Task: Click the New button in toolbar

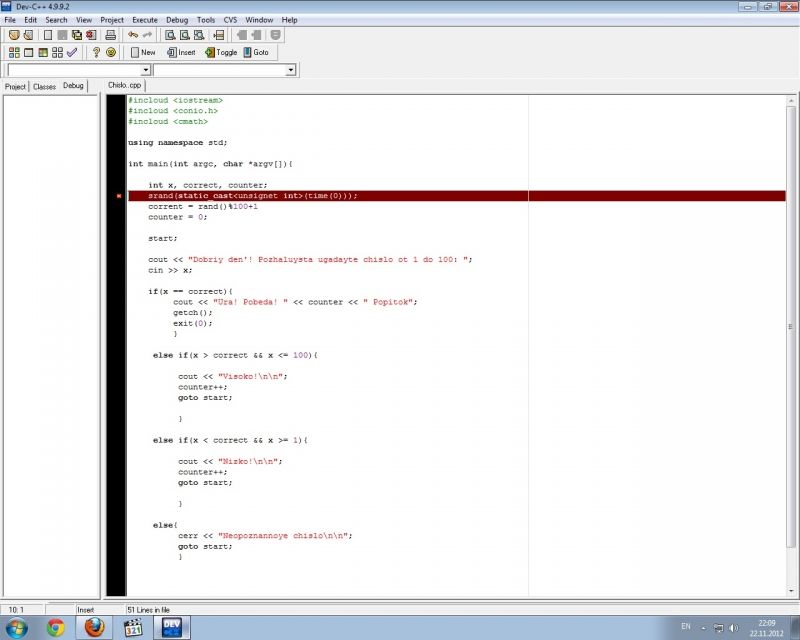Action: pos(143,52)
